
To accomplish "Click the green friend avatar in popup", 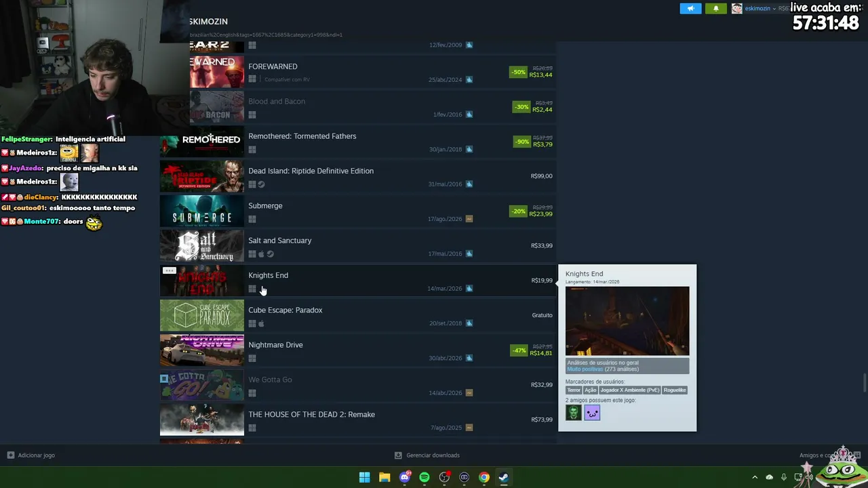I will click(574, 412).
